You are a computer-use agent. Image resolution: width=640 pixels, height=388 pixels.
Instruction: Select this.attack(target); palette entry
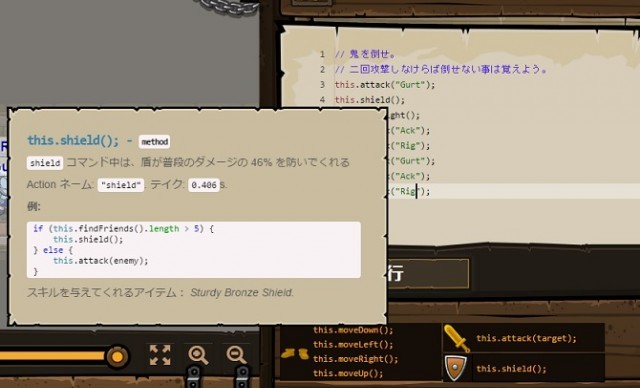click(x=526, y=338)
